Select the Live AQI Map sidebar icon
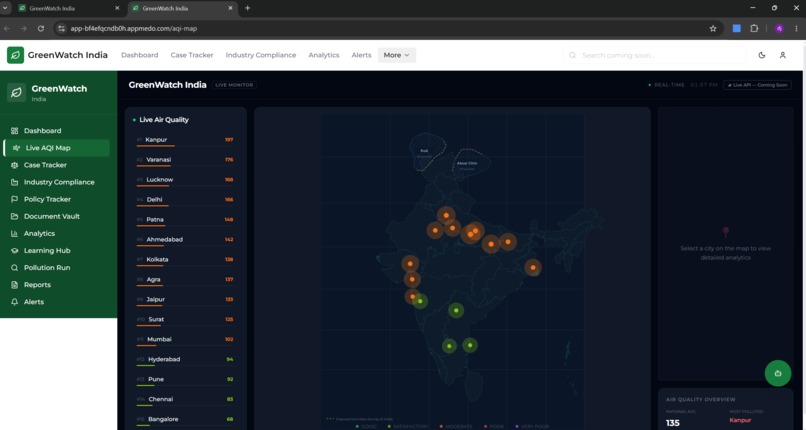 [x=16, y=148]
